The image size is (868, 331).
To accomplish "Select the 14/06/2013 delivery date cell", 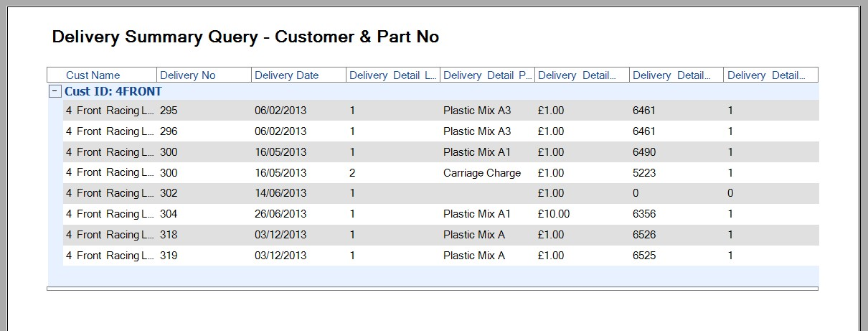I will click(280, 193).
